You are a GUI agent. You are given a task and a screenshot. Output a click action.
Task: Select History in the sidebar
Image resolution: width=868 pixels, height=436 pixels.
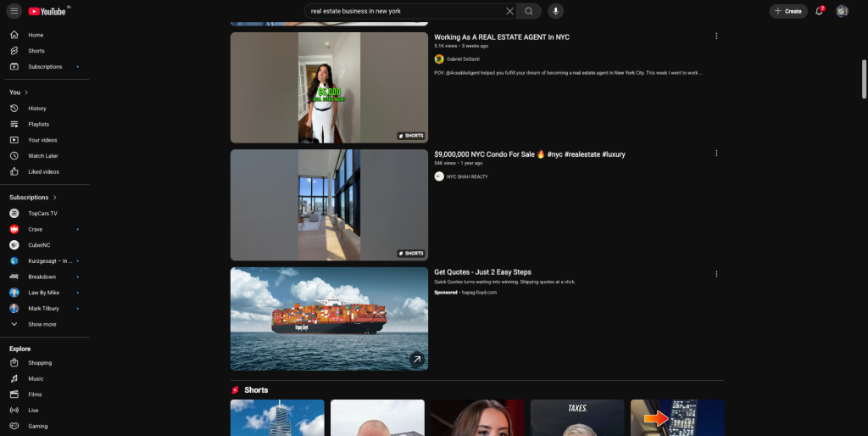coord(36,109)
